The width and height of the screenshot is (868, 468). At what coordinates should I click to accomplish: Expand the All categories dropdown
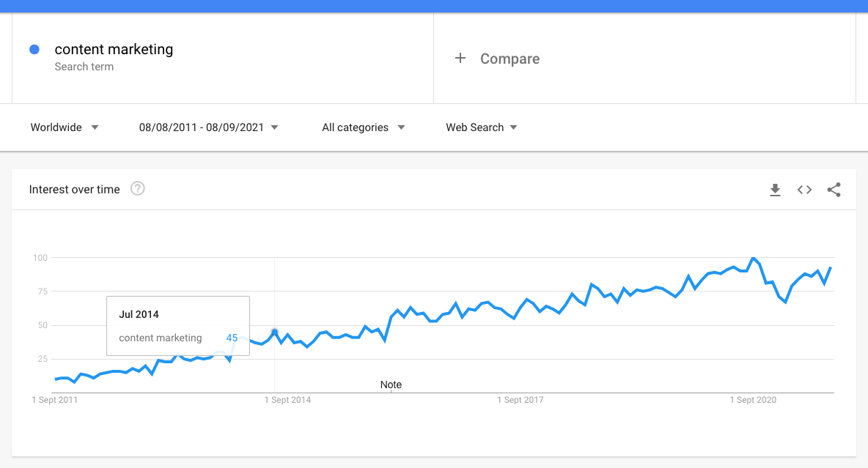(363, 127)
